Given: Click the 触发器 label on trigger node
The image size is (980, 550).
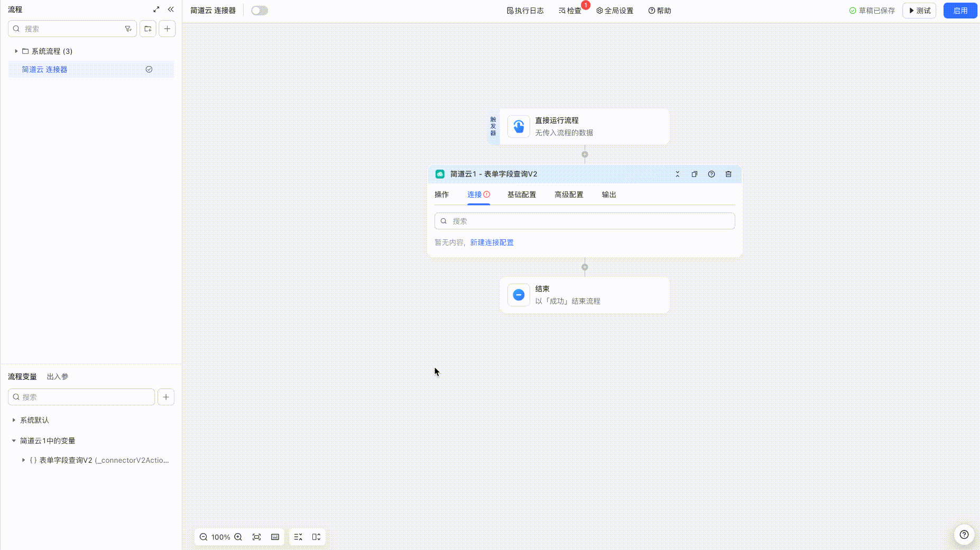Looking at the screenshot, I should click(x=493, y=126).
